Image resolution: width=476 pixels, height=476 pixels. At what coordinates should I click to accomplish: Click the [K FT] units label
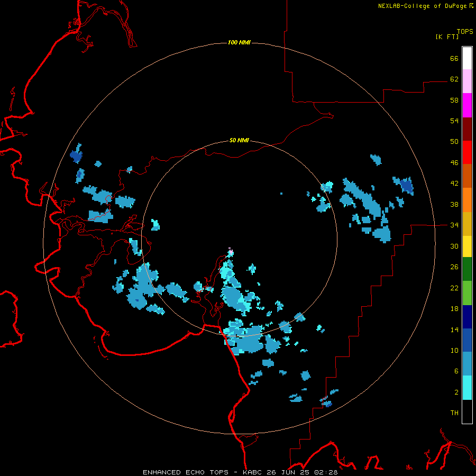447,36
